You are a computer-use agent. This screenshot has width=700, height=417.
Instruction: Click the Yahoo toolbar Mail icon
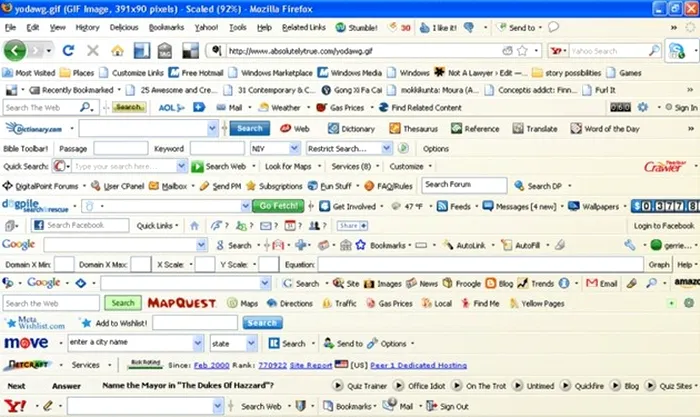390,405
